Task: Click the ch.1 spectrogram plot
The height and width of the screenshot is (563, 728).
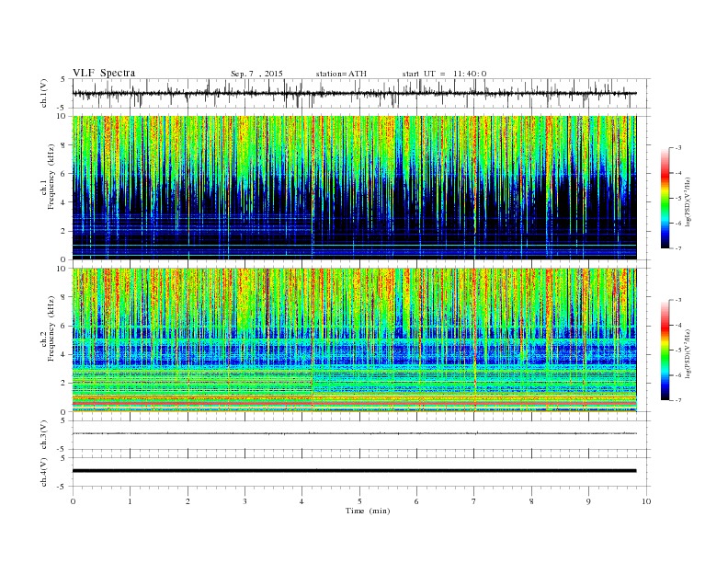Action: pyautogui.click(x=354, y=188)
